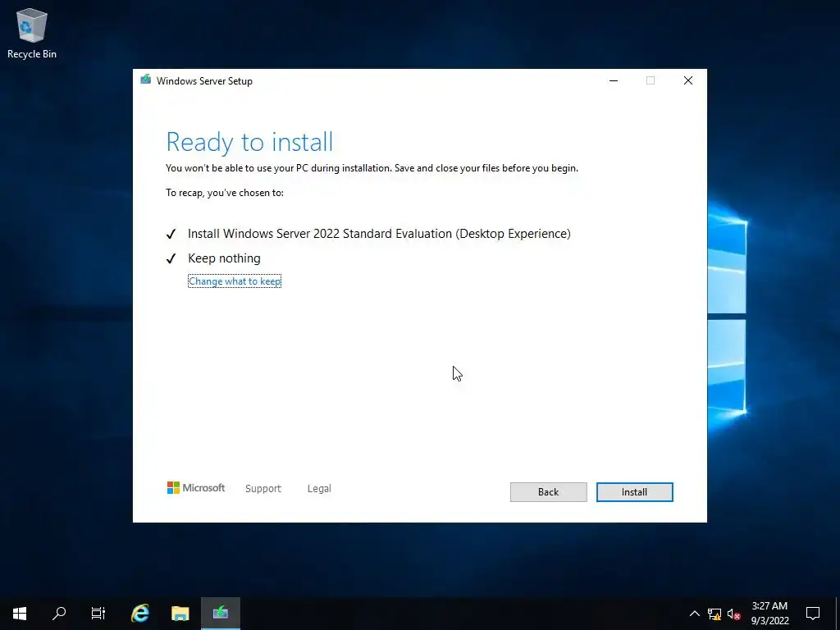Click the network status tray icon
This screenshot has height=630, width=840.
[714, 614]
